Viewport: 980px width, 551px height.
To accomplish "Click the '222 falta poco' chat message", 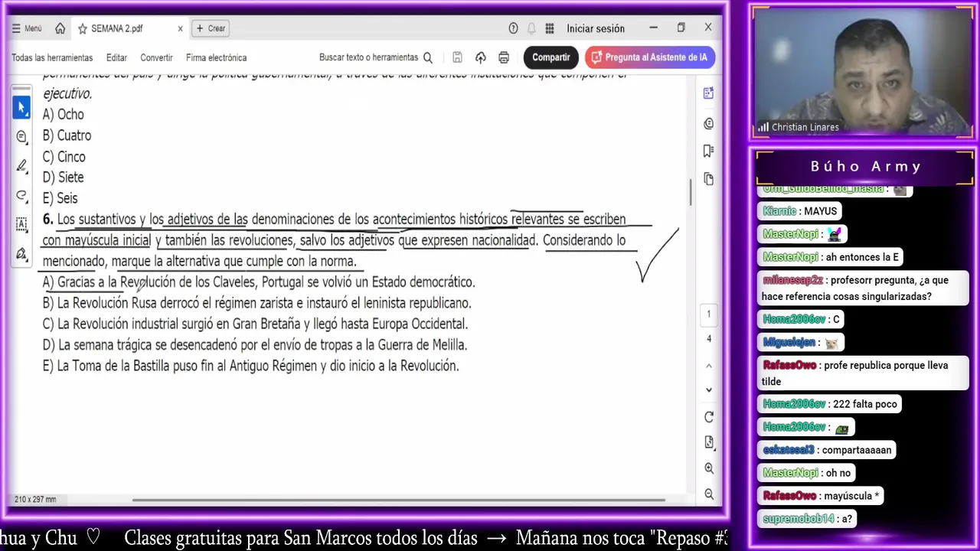I will [830, 404].
